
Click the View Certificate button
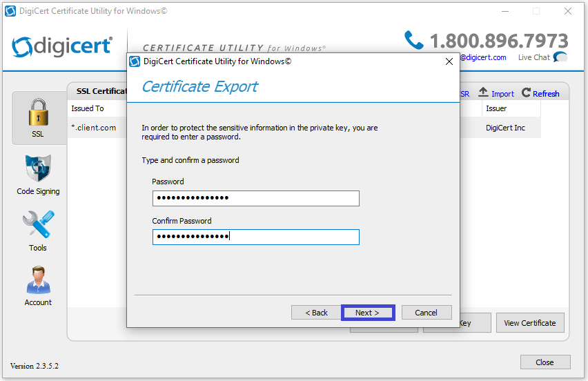click(x=530, y=323)
